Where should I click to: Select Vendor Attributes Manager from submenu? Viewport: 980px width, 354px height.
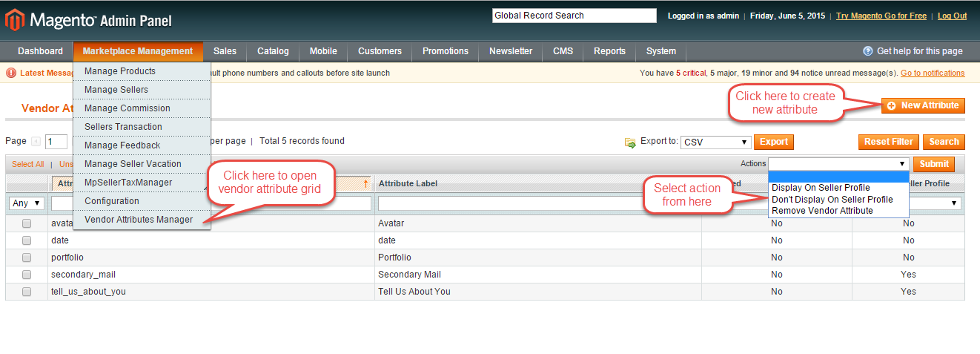coord(142,220)
